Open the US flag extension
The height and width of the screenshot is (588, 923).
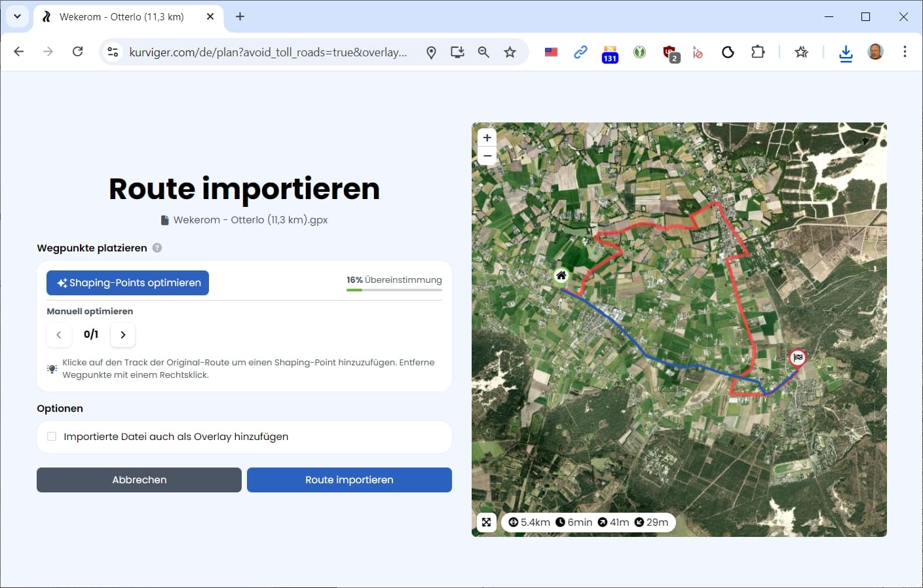(x=551, y=52)
